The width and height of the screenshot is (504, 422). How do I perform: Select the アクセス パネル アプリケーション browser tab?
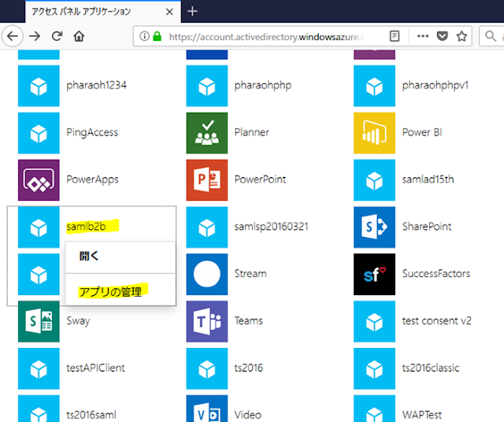tap(103, 12)
